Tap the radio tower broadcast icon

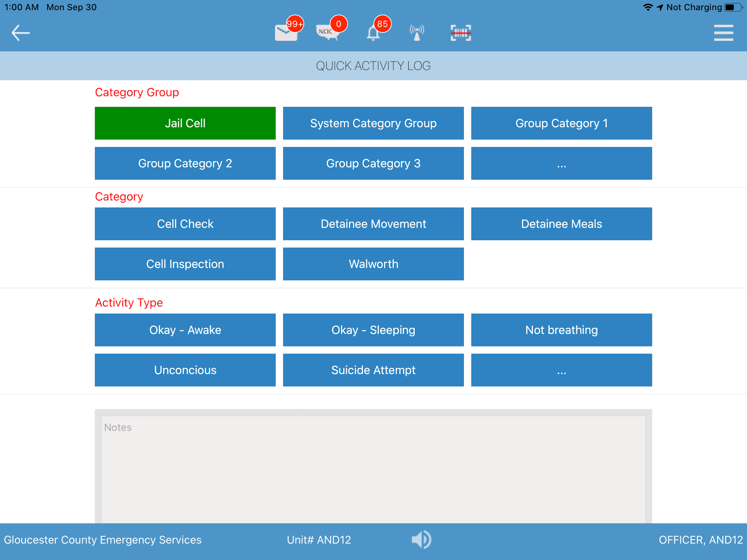tap(417, 33)
